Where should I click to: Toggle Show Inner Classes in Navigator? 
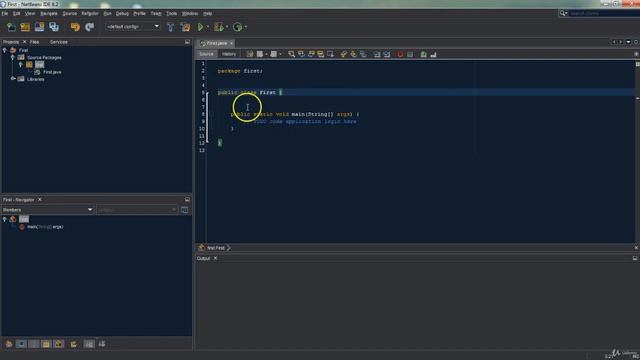[x=59, y=344]
